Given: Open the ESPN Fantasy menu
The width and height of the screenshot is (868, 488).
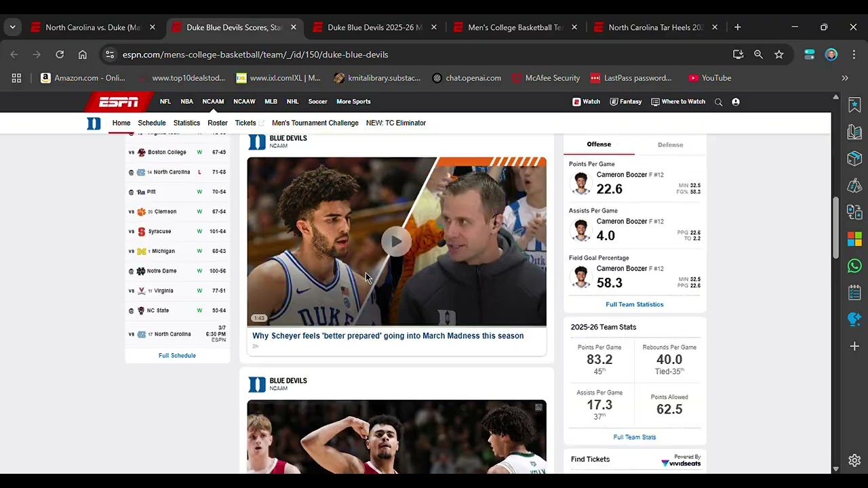Looking at the screenshot, I should click(x=625, y=102).
